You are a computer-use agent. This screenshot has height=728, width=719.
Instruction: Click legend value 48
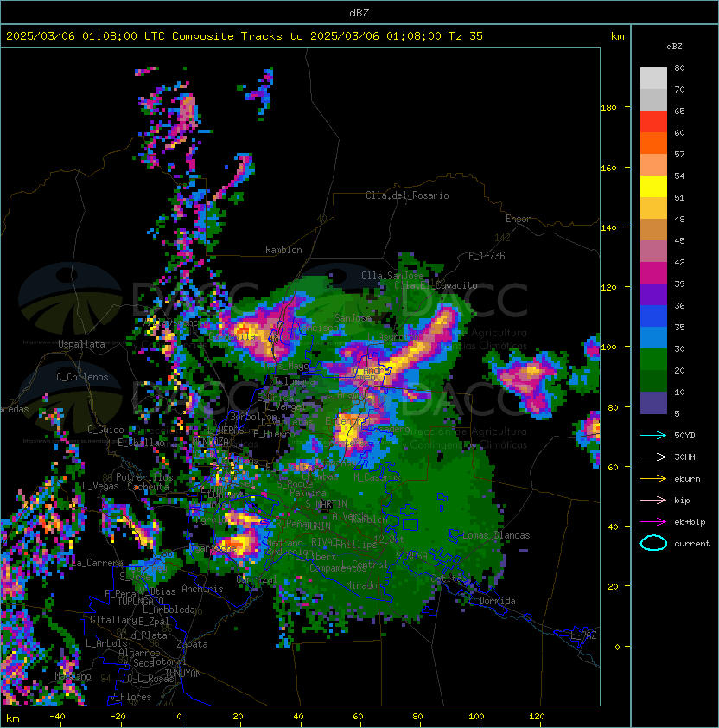679,219
